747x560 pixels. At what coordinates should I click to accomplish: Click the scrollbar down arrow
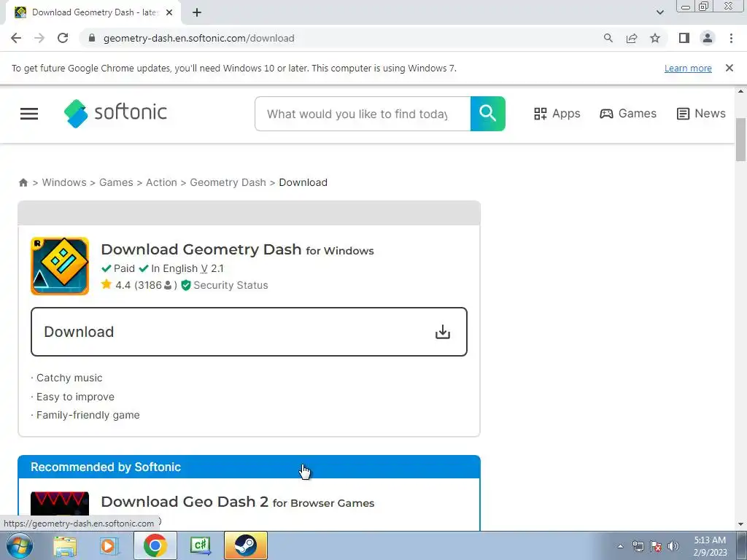(x=740, y=524)
